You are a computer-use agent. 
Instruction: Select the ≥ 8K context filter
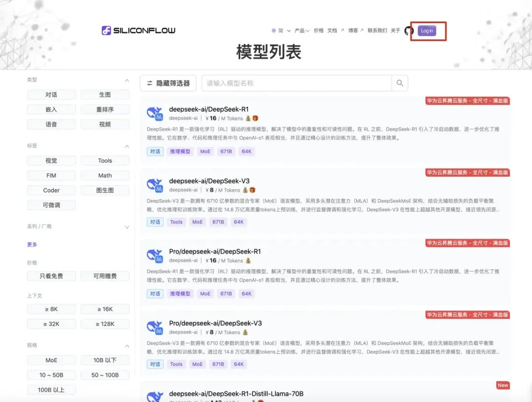(51, 309)
